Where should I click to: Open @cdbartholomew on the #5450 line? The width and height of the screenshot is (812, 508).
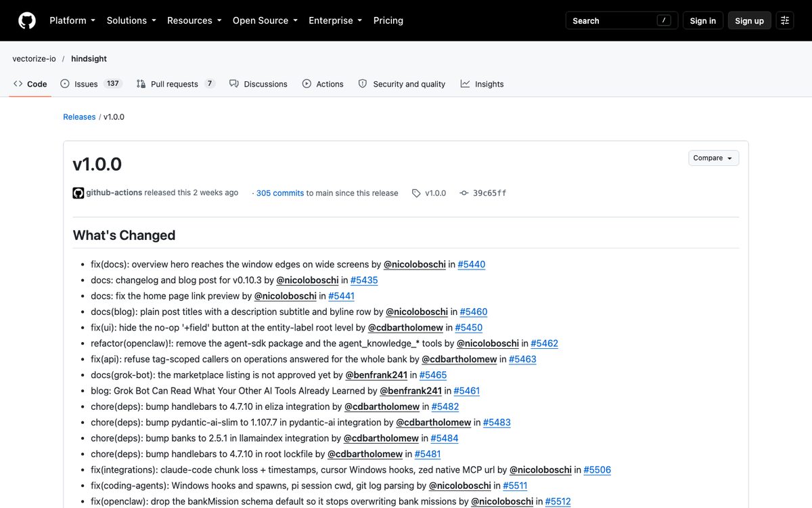tap(405, 327)
